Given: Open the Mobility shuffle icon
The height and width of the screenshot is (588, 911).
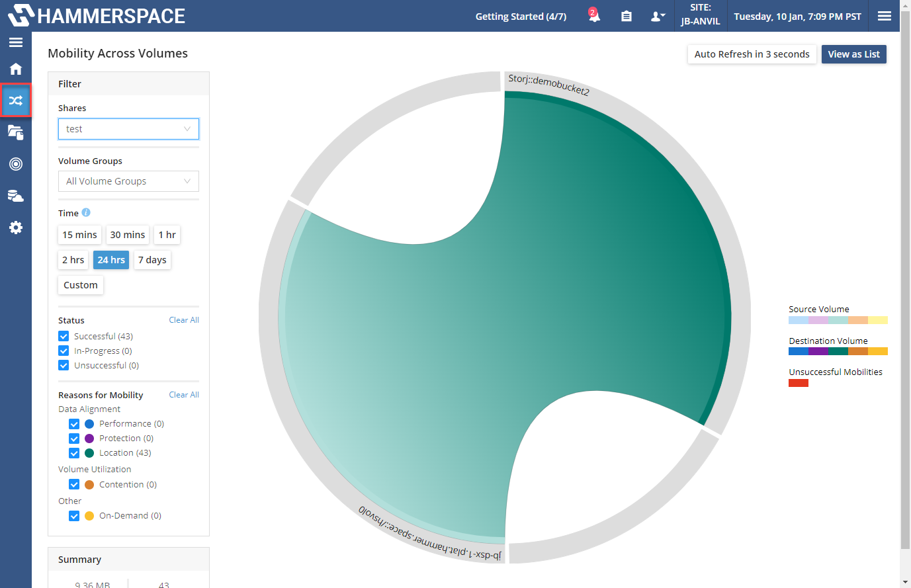Looking at the screenshot, I should pyautogui.click(x=16, y=101).
